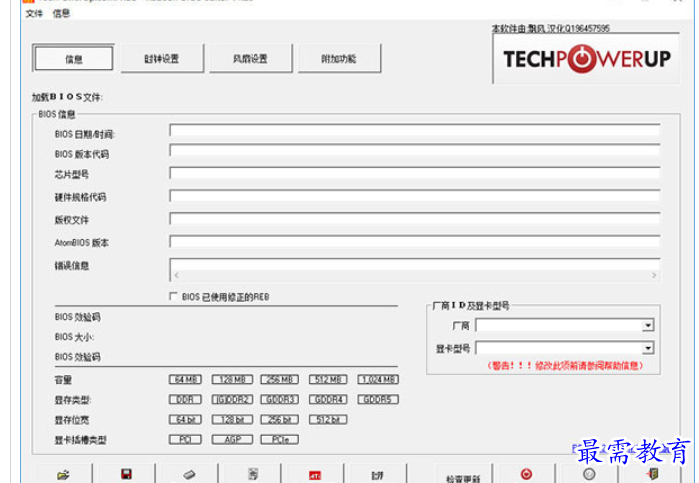This screenshot has height=483, width=699.
Task: Toggle the 256 MB memory size indicator
Action: pyautogui.click(x=280, y=380)
